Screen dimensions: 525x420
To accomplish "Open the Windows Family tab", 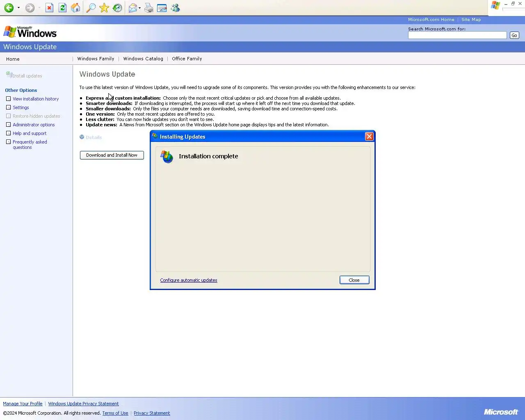I will (96, 59).
